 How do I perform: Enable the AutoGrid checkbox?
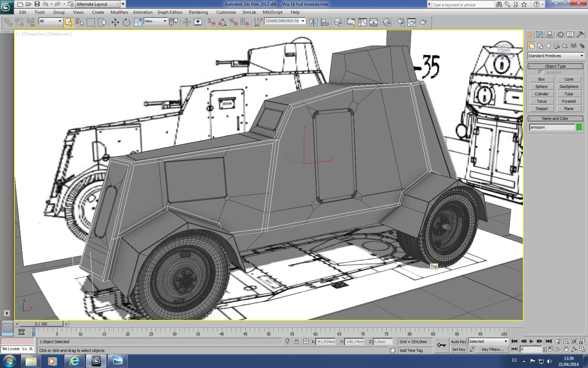pyautogui.click(x=541, y=73)
